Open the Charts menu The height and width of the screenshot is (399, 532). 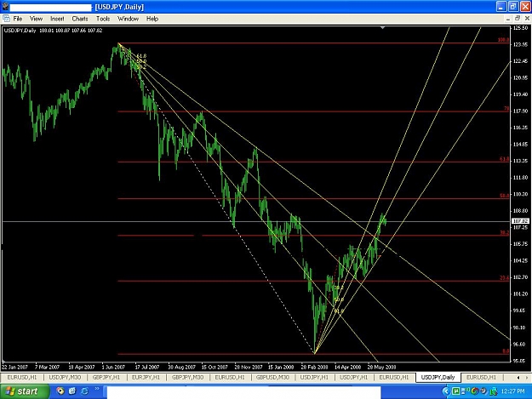[80, 19]
